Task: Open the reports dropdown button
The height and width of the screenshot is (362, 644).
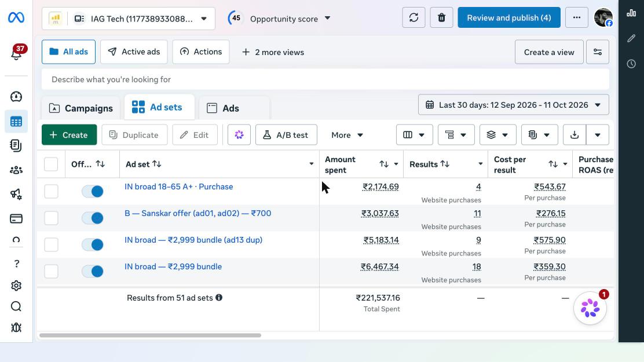Action: pyautogui.click(x=540, y=135)
